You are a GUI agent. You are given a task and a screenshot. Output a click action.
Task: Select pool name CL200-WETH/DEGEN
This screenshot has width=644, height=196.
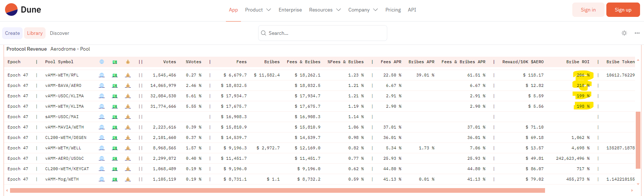coord(66,137)
